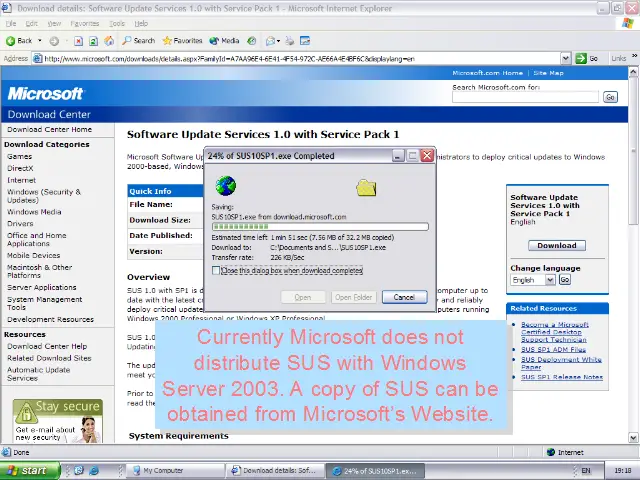Open the Windows Media category
Image resolution: width=640 pixels, height=480 pixels.
[34, 212]
